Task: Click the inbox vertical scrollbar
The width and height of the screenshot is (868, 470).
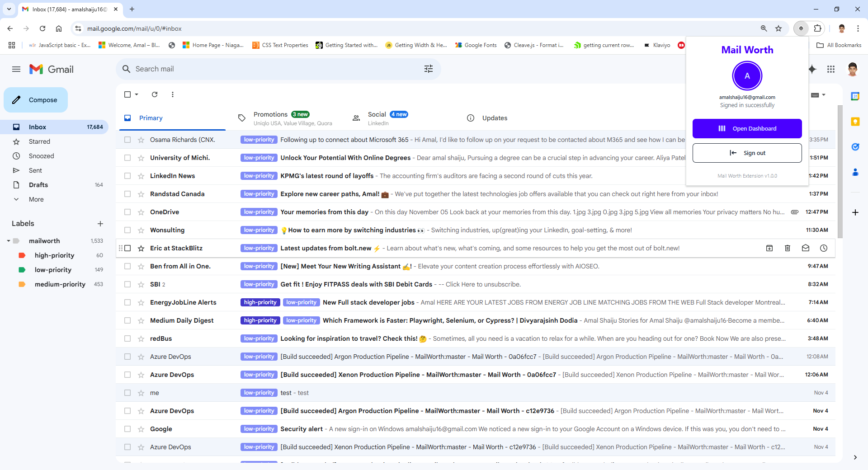Action: coord(840,172)
